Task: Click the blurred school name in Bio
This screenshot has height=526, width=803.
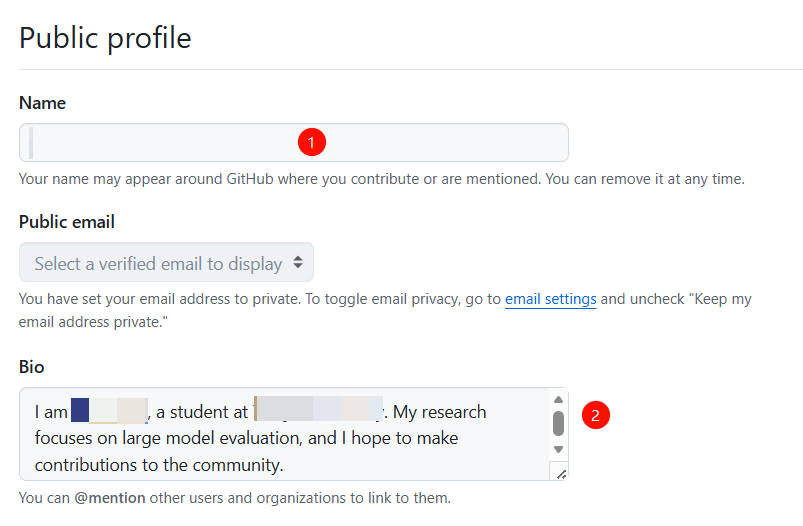Action: click(318, 411)
